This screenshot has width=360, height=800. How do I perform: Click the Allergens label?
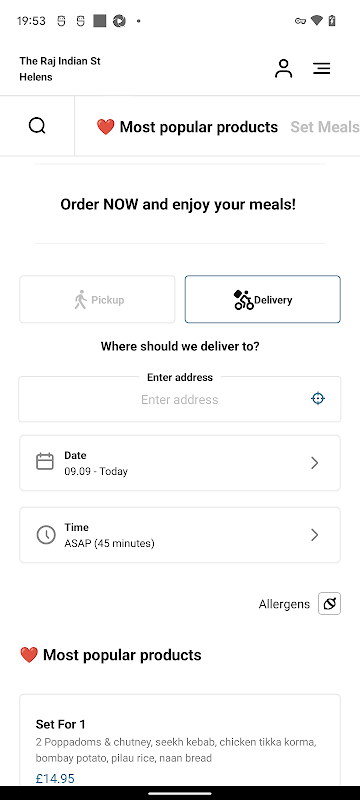tap(284, 604)
